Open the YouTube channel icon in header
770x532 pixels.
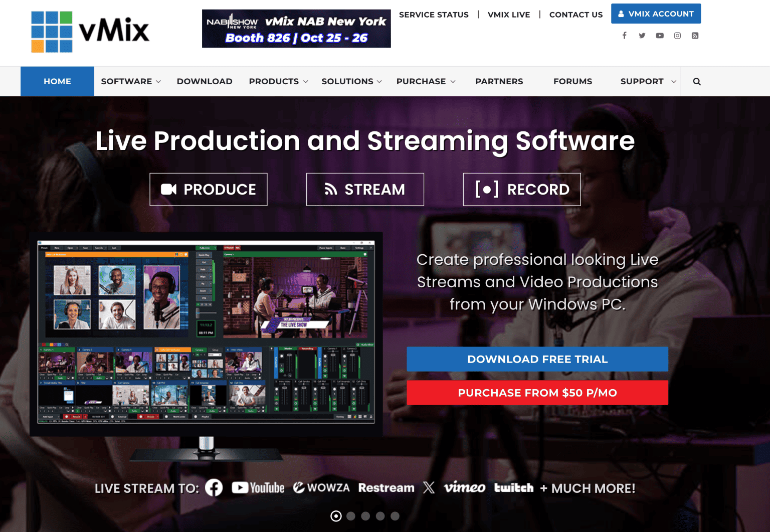coord(660,35)
